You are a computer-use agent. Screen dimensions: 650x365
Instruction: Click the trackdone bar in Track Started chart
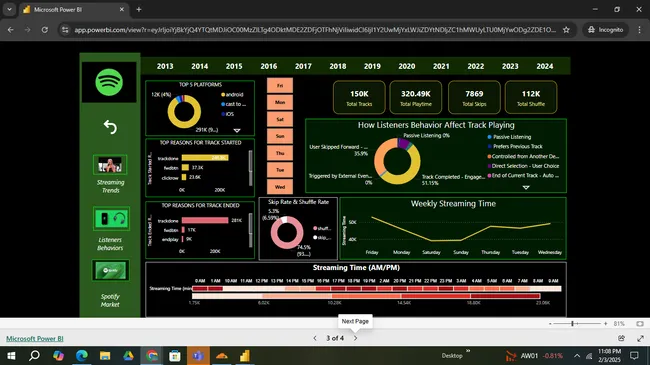tap(205, 158)
